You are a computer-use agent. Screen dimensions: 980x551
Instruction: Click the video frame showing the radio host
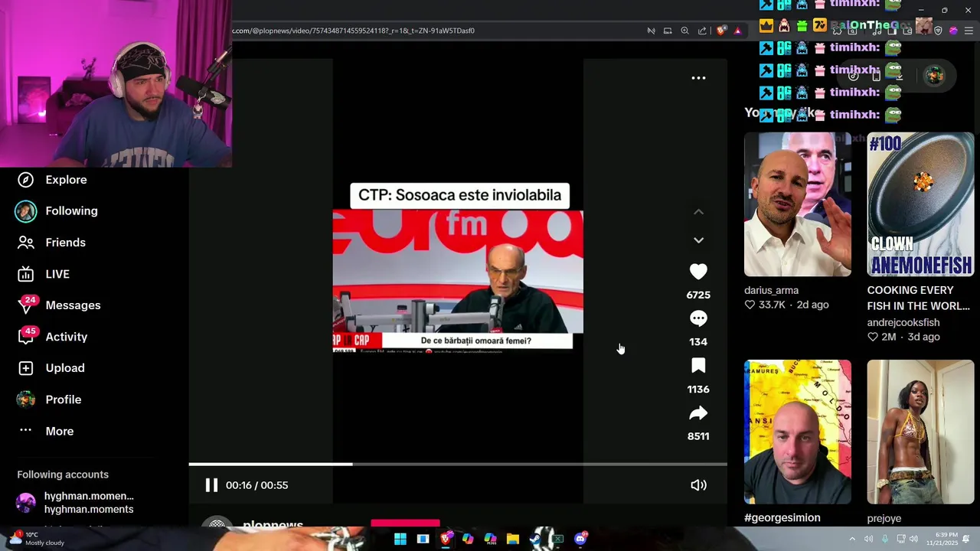pos(458,280)
